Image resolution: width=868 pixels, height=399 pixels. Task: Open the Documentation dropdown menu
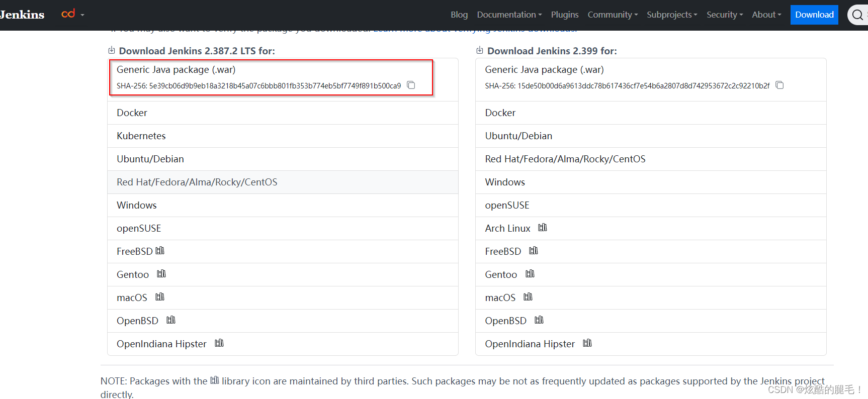point(509,15)
